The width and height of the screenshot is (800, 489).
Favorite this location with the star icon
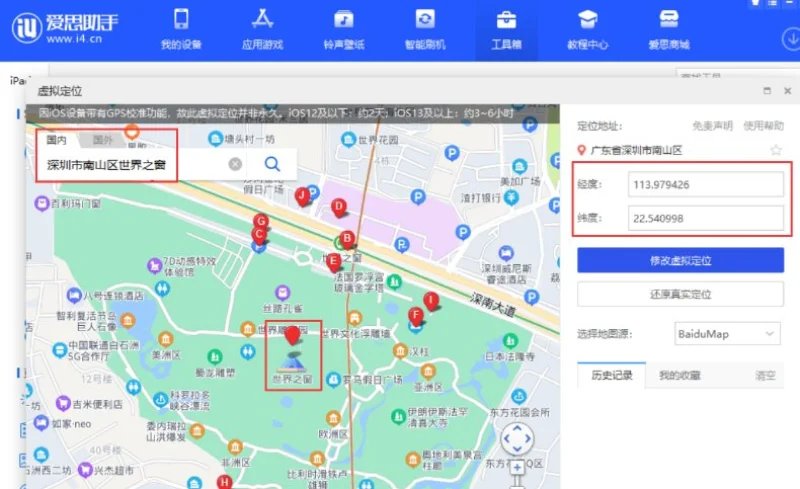776,151
